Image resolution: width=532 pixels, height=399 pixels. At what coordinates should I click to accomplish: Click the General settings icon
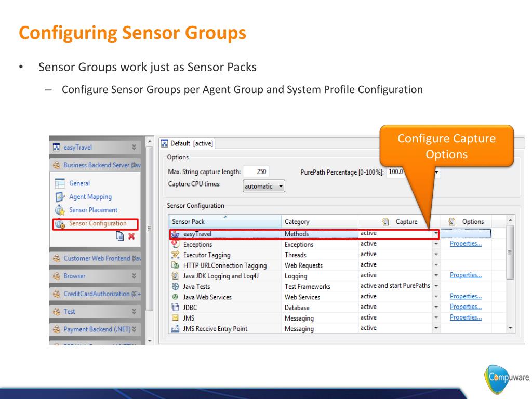point(60,183)
